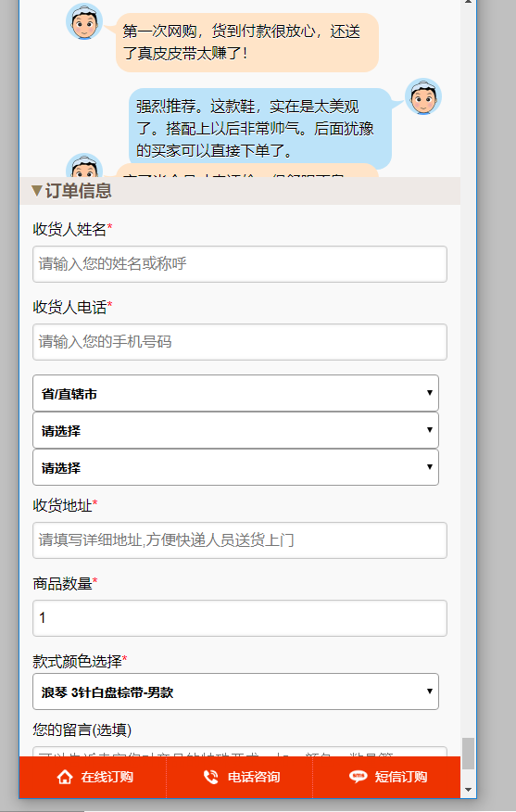Click the 您的留言(选填) label
Viewport: 516px width, 812px height.
point(82,730)
